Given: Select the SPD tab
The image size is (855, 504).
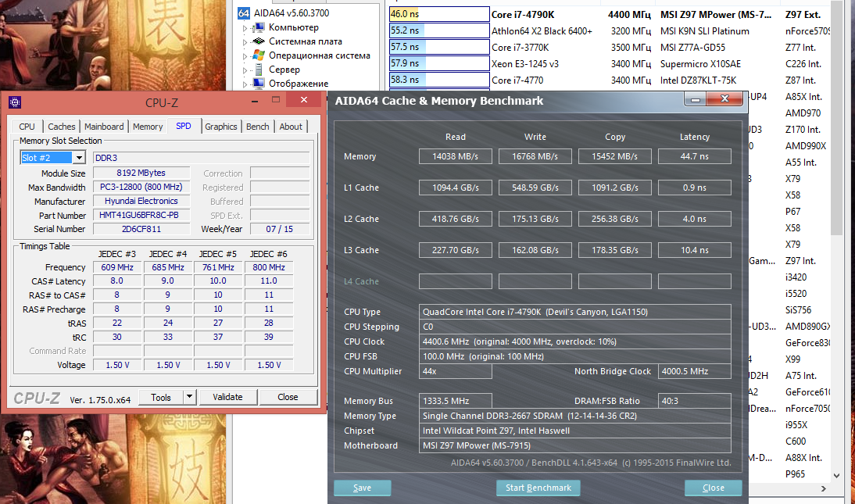Looking at the screenshot, I should point(184,126).
